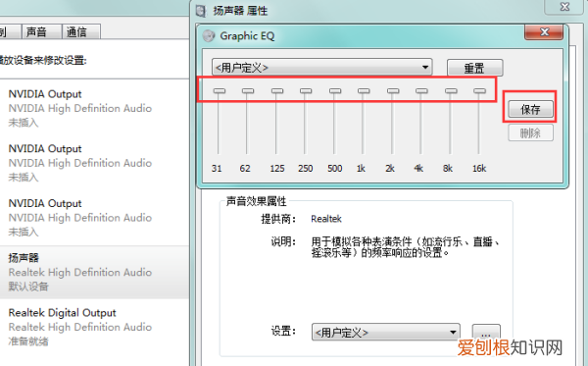Image resolution: width=588 pixels, height=366 pixels.
Task: Click the Realtek provider name
Action: pyautogui.click(x=326, y=219)
